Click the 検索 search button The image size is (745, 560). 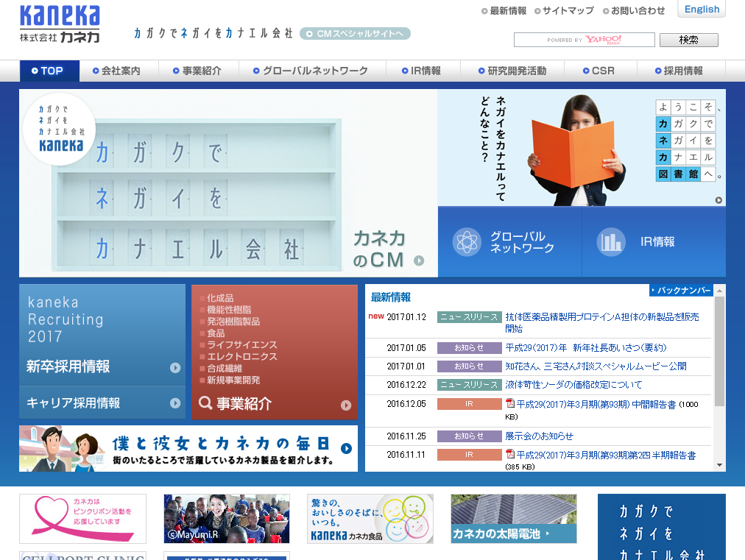coord(688,40)
